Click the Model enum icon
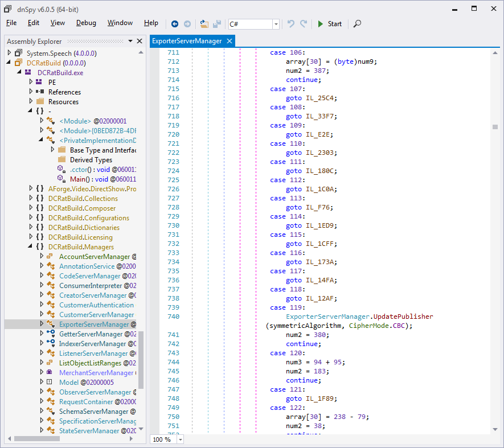 click(49, 382)
